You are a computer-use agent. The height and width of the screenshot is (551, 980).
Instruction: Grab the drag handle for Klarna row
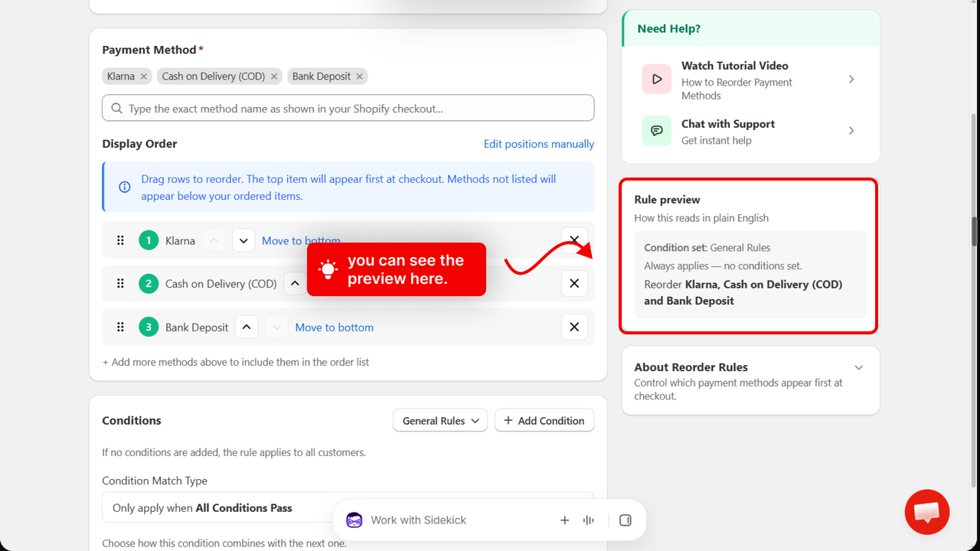[x=120, y=240]
